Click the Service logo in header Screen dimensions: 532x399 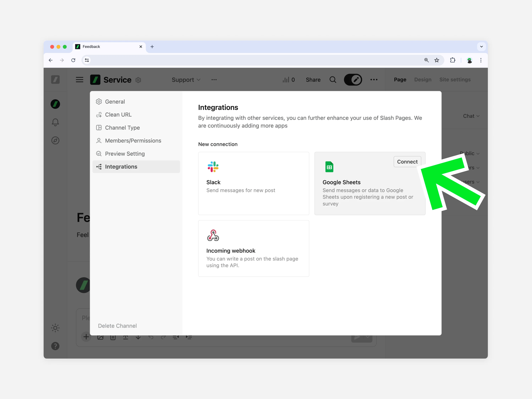click(x=95, y=80)
